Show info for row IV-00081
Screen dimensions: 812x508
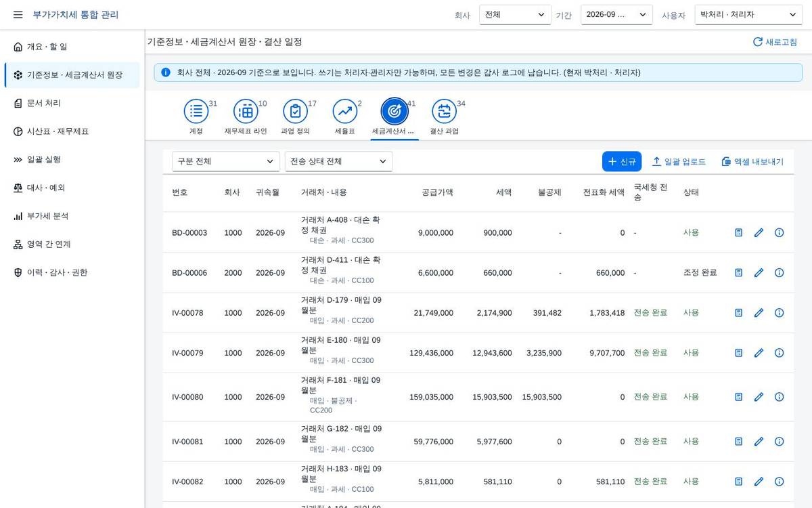tap(779, 441)
